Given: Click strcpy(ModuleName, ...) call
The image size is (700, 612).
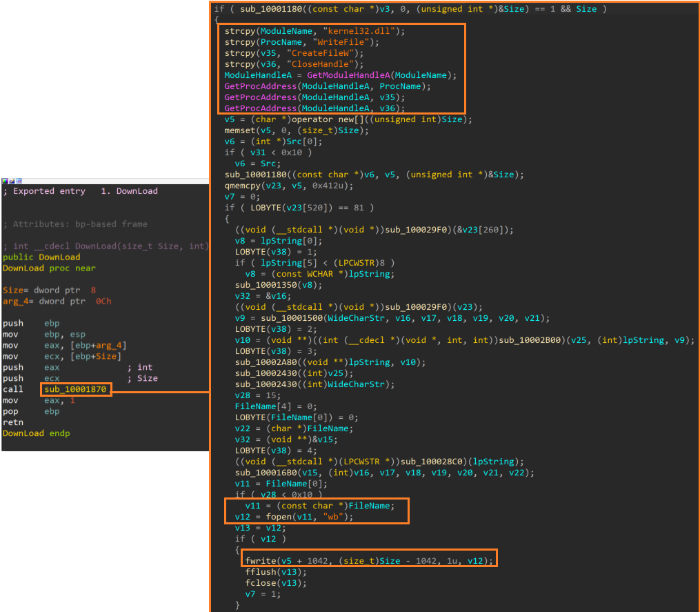Looking at the screenshot, I should click(x=314, y=31).
